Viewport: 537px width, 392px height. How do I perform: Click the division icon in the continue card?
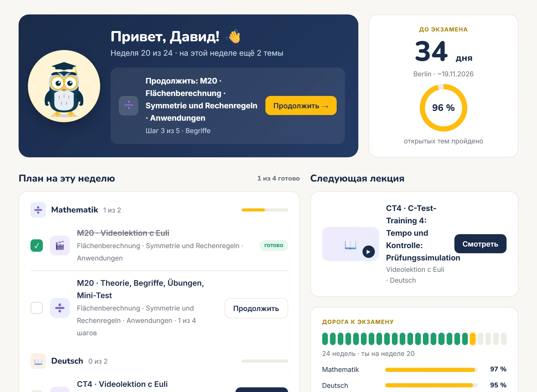129,106
